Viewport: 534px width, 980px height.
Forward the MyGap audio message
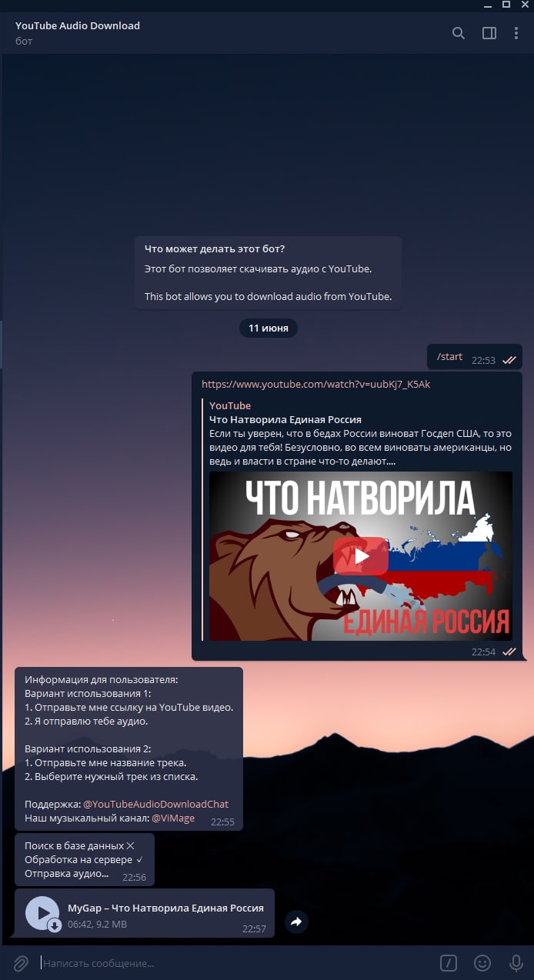[x=297, y=922]
